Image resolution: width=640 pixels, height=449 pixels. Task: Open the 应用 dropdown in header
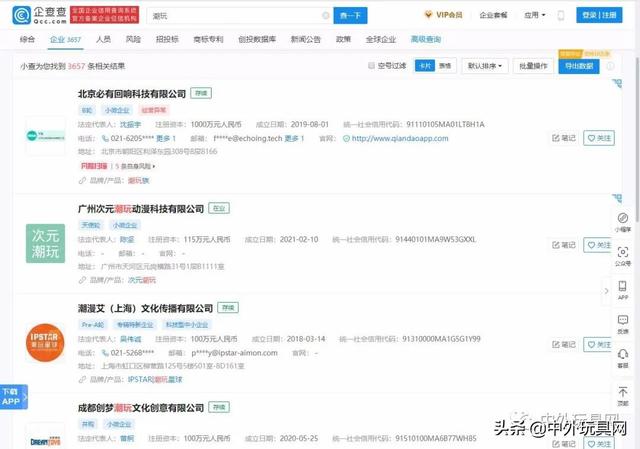[535, 15]
